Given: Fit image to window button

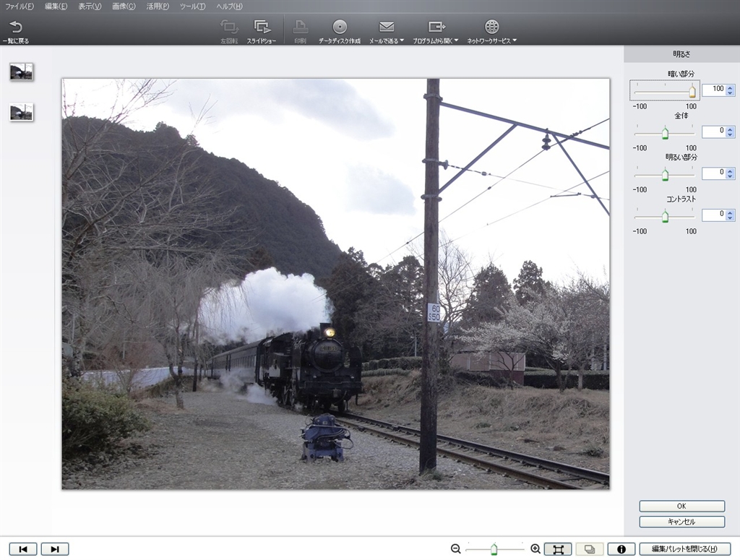Looking at the screenshot, I should coord(558,549).
